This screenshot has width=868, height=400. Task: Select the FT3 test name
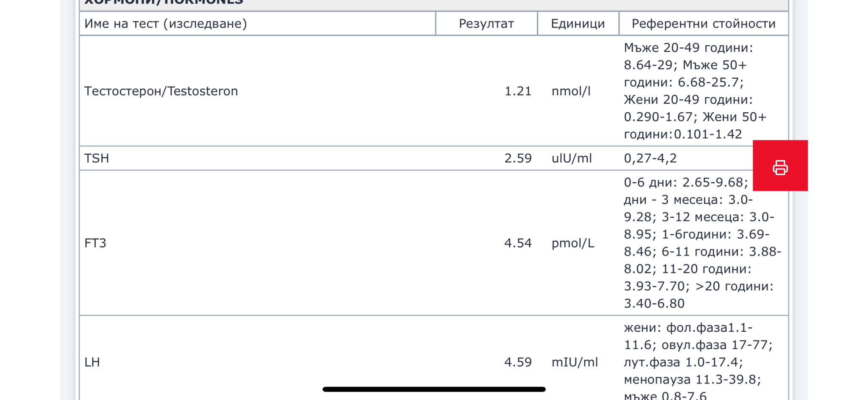click(95, 243)
